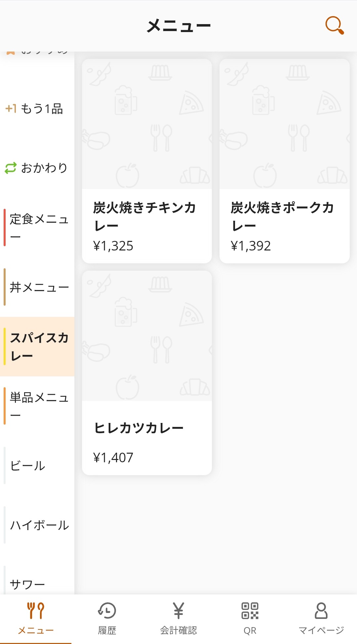Tap the +1 もう1品 icon
The width and height of the screenshot is (357, 644).
[11, 108]
